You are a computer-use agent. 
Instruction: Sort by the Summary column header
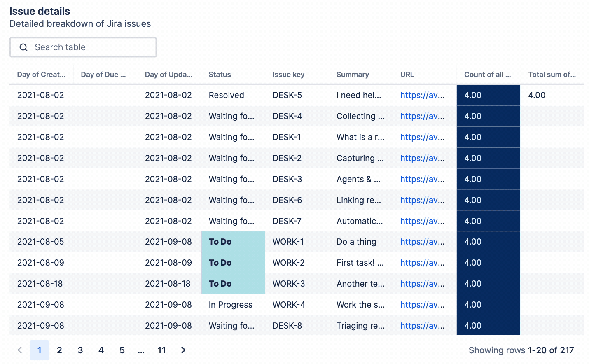click(353, 75)
